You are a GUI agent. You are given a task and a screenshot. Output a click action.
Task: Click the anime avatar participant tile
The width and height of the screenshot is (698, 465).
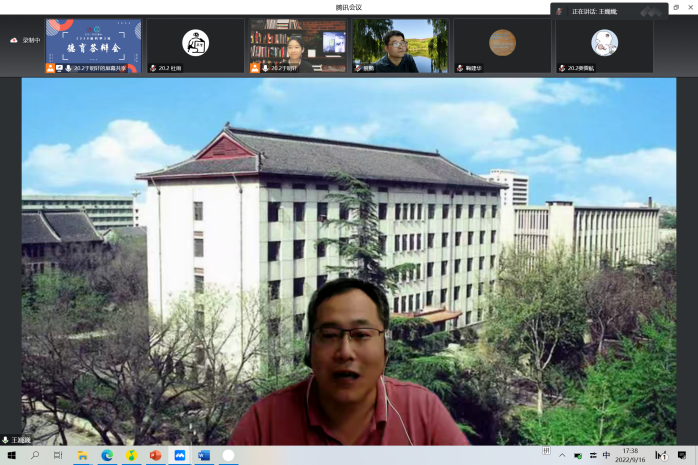point(604,43)
